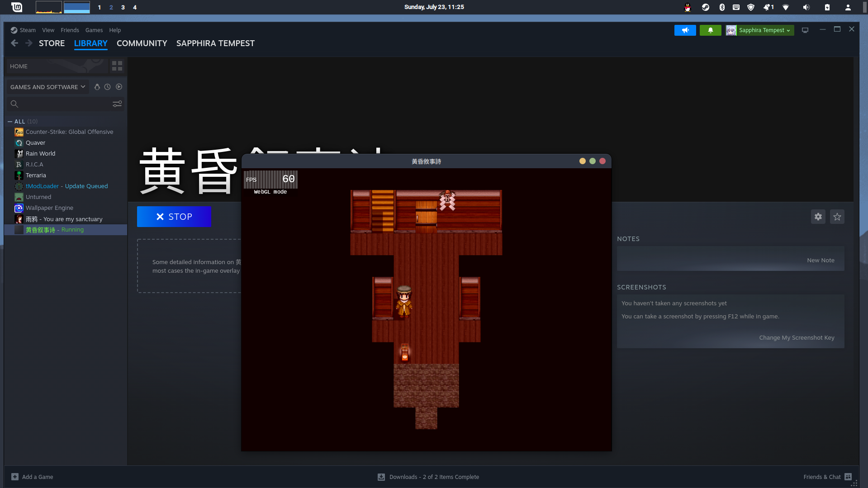Create a New Note
The width and height of the screenshot is (868, 488).
point(821,261)
